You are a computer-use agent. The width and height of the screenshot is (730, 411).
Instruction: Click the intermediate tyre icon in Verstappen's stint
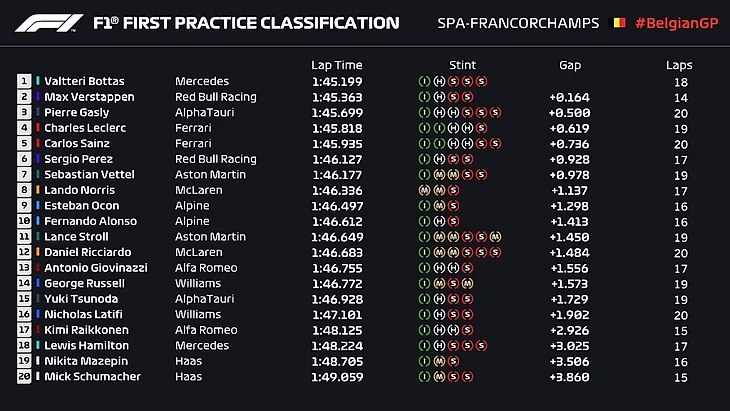pyautogui.click(x=424, y=97)
